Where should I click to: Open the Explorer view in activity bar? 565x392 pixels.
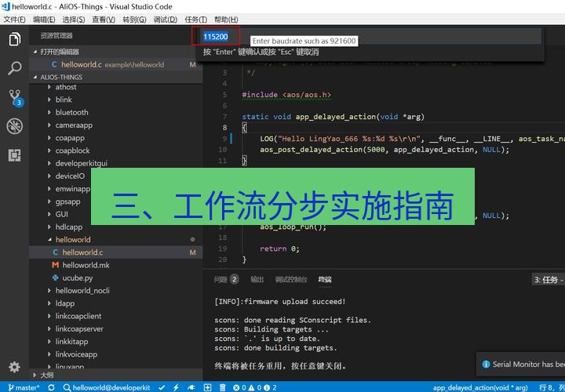tap(14, 39)
